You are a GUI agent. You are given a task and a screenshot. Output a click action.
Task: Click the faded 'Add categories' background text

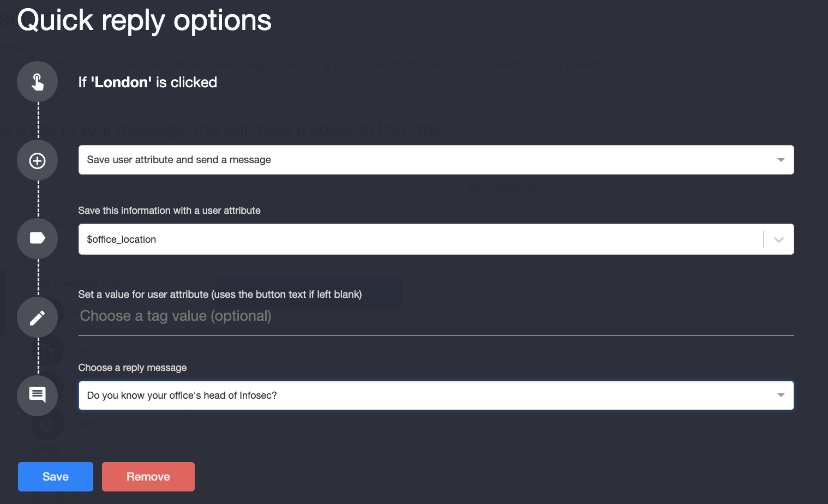pos(505,188)
